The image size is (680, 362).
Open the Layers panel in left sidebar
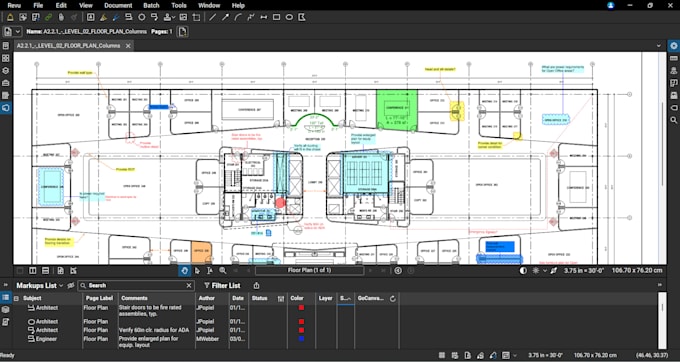[6, 71]
